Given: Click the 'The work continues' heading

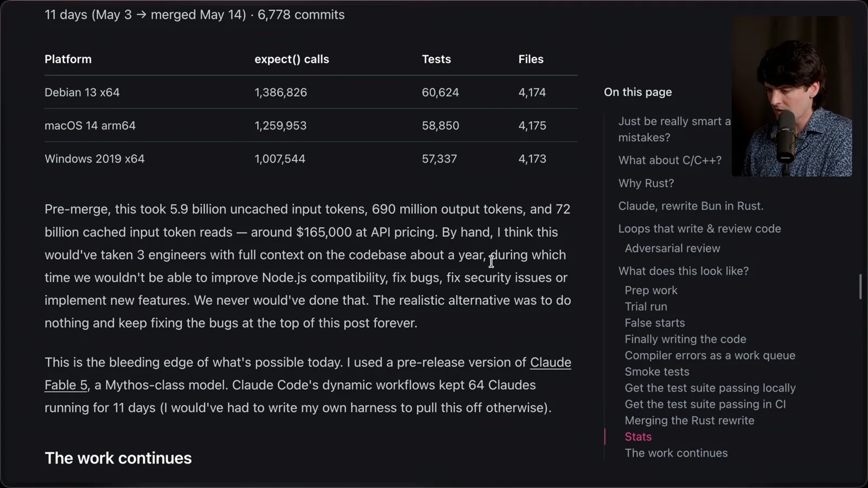Looking at the screenshot, I should click(x=118, y=458).
